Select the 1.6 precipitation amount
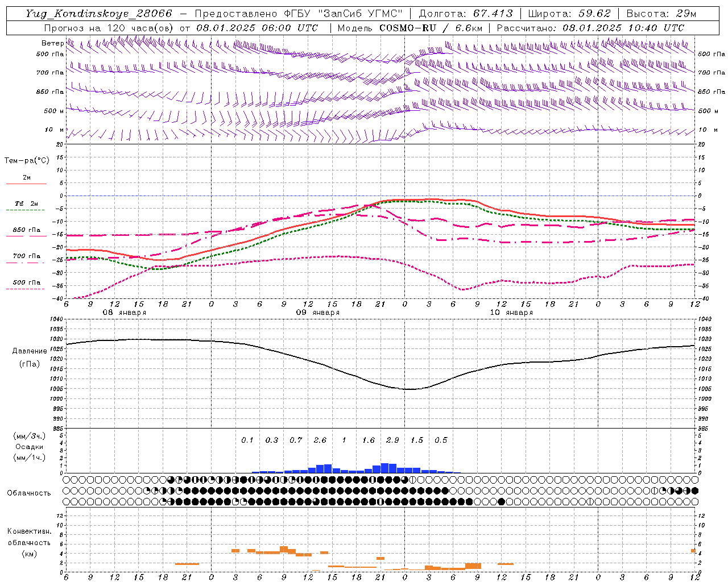Screen dimensions: 728x582 369,440
